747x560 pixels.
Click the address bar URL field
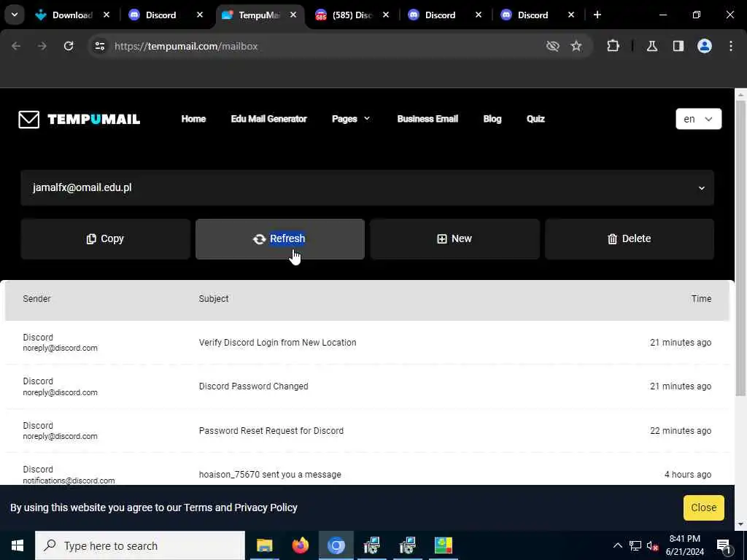(324, 46)
